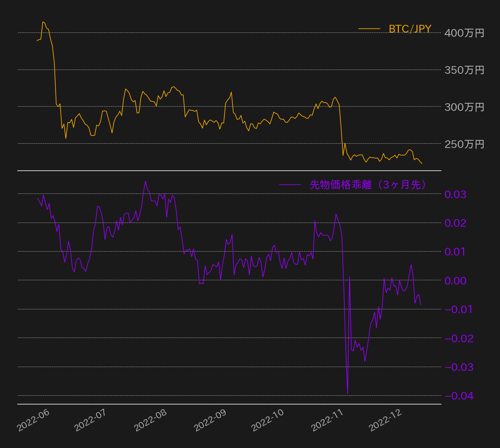Select the 350万円 axis label
Screen dimensions: 500x448
tap(464, 70)
